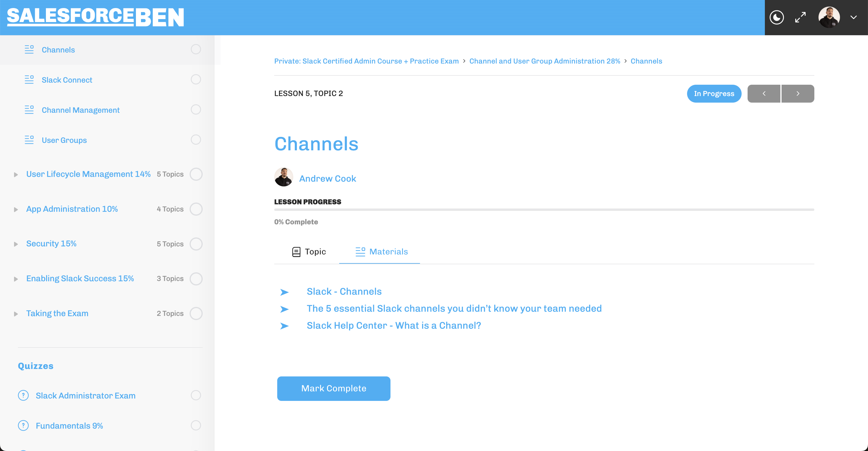
Task: Toggle dark mode moon icon
Action: [776, 17]
